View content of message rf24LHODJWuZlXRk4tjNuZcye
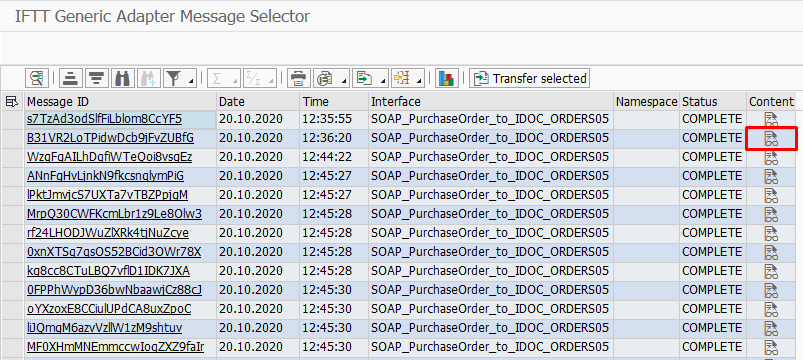Screen dimensions: 803x360 [771, 233]
